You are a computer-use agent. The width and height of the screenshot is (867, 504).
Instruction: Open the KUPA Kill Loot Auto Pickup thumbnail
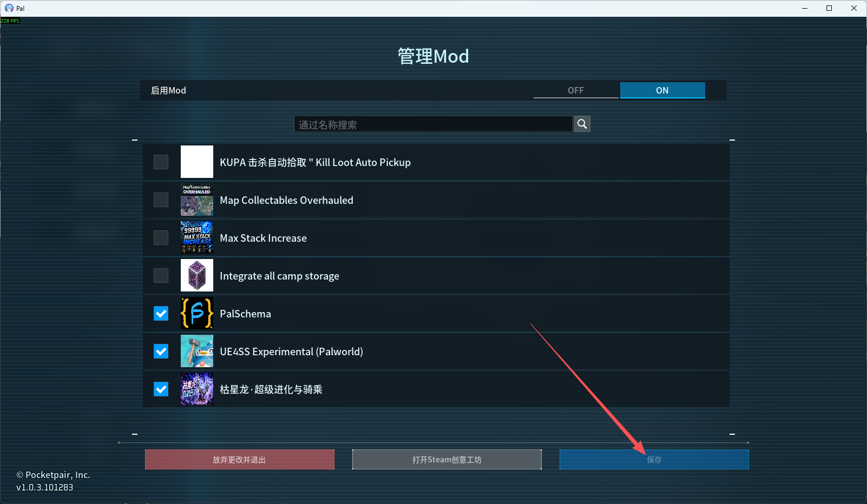(x=197, y=162)
